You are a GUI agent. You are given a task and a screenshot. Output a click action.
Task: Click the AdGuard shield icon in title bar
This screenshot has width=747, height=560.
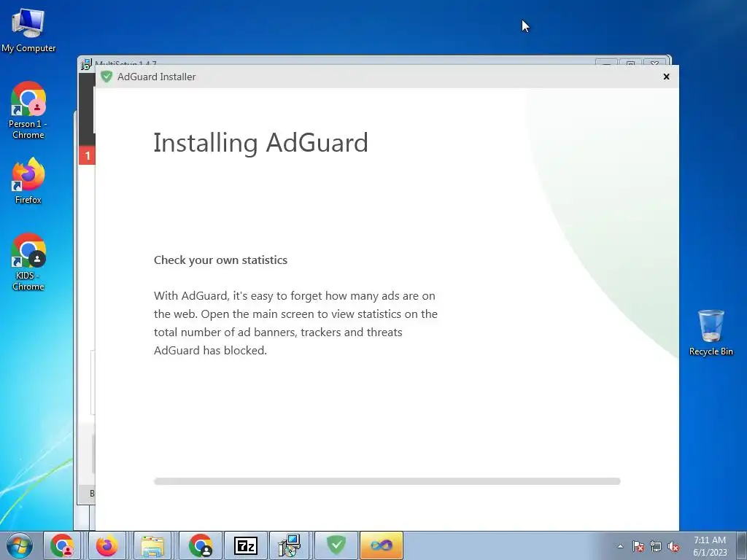(107, 77)
